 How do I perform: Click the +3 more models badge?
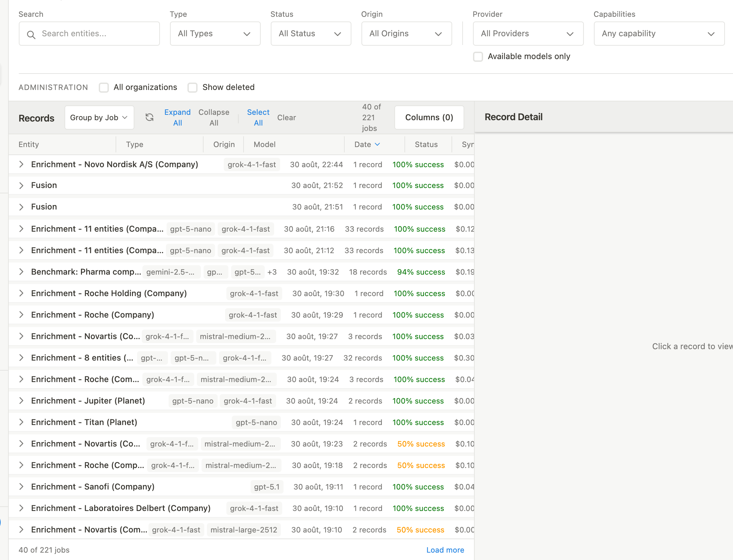[272, 272]
